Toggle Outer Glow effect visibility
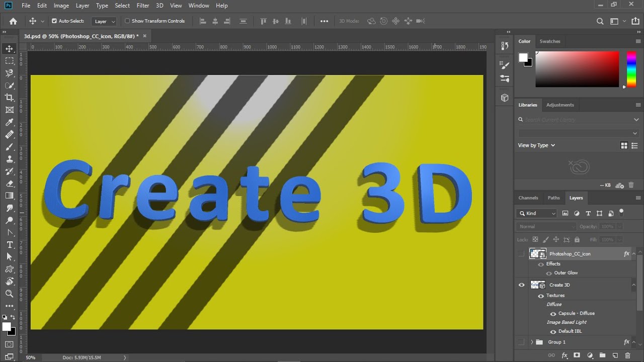The image size is (644, 362). tap(549, 273)
